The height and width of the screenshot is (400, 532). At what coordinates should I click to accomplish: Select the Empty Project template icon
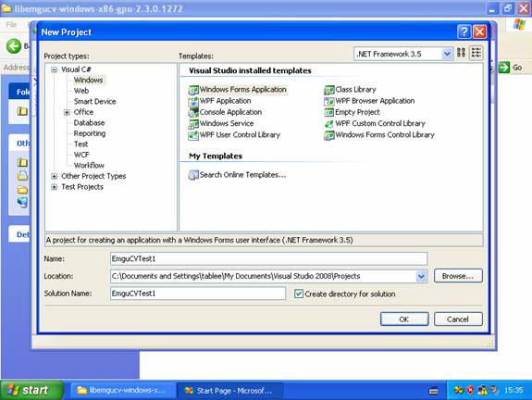329,112
